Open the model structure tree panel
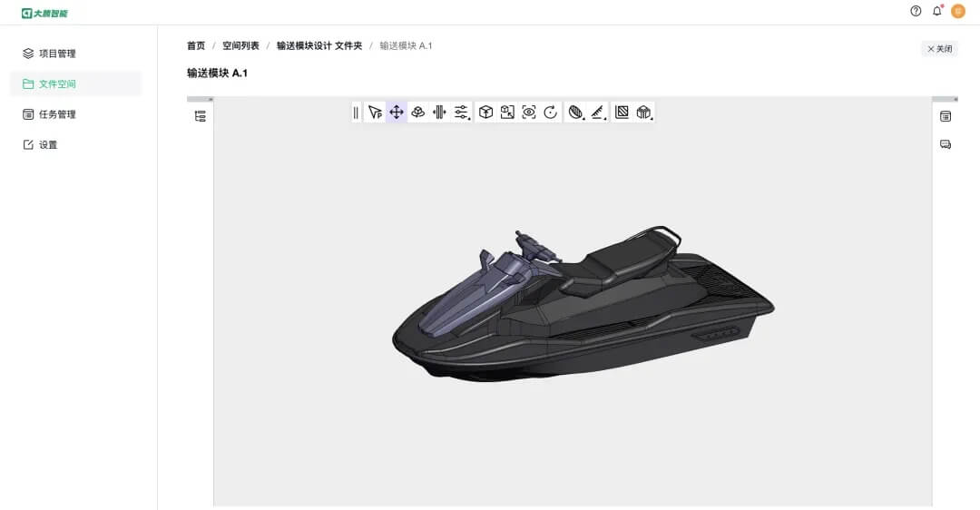980x510 pixels. (200, 116)
